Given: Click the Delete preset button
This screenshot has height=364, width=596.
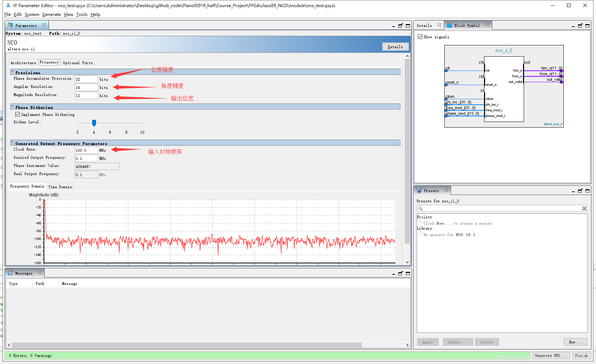Looking at the screenshot, I should coord(487,342).
